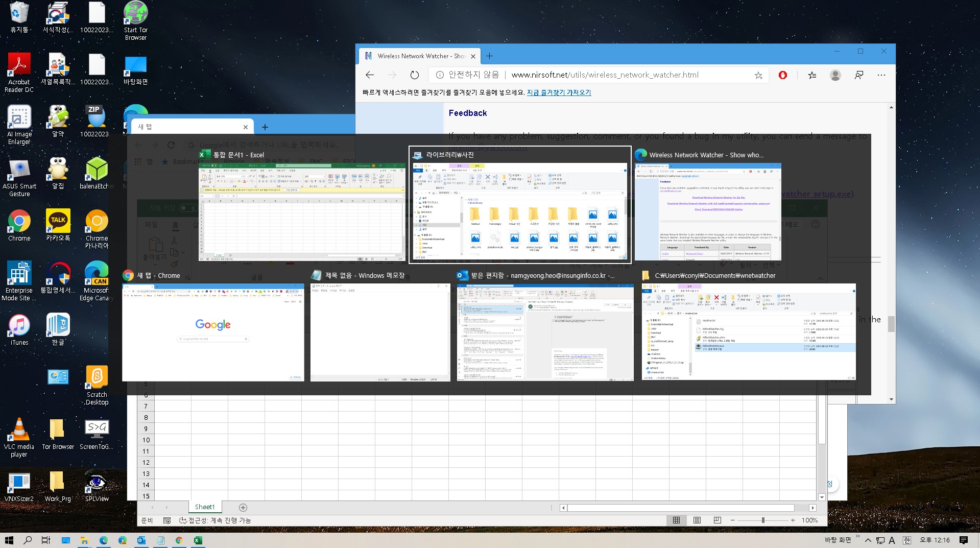This screenshot has width=980, height=548.
Task: Open VNXSizer2 desktop icon
Action: [19, 486]
